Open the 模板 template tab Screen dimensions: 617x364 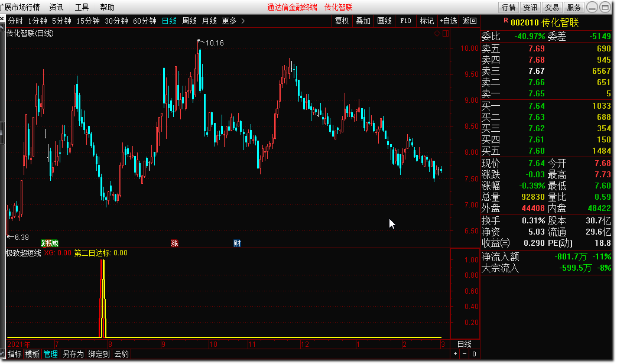33,354
